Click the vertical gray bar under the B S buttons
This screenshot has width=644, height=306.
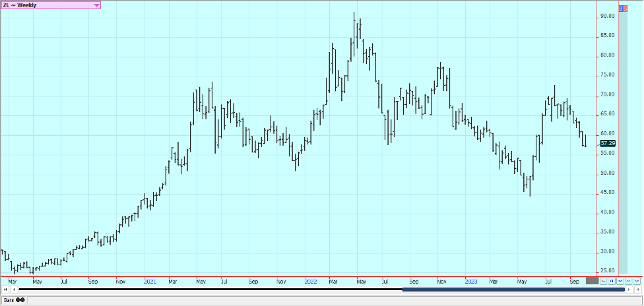(623, 142)
